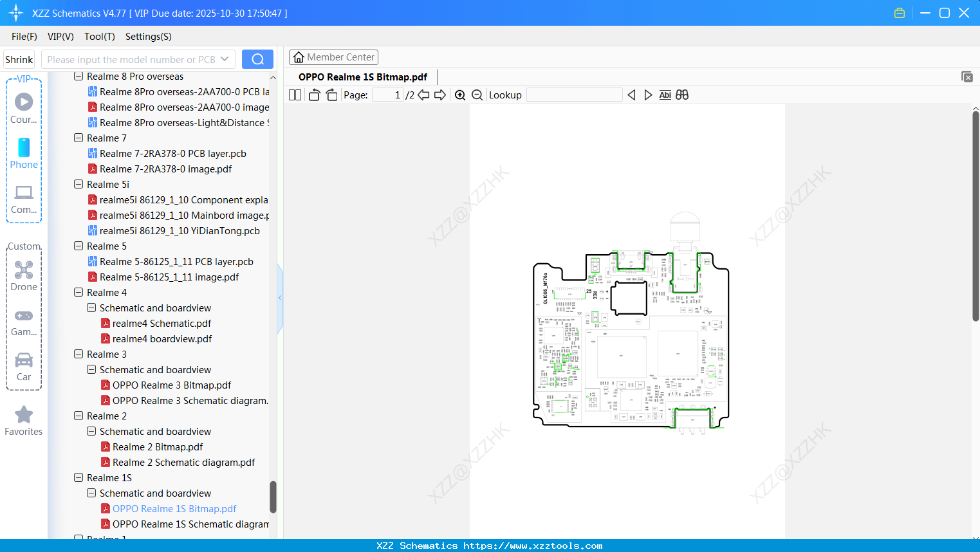Find previous lookup result
Screen dimensions: 980x552
631,95
